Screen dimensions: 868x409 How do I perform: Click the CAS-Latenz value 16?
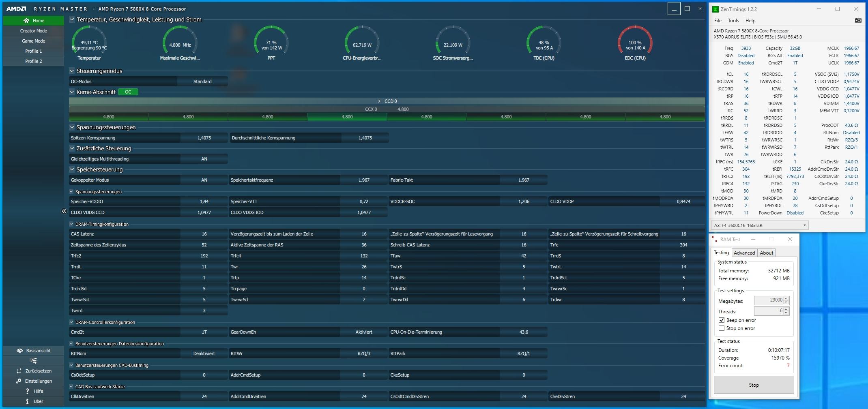(204, 234)
